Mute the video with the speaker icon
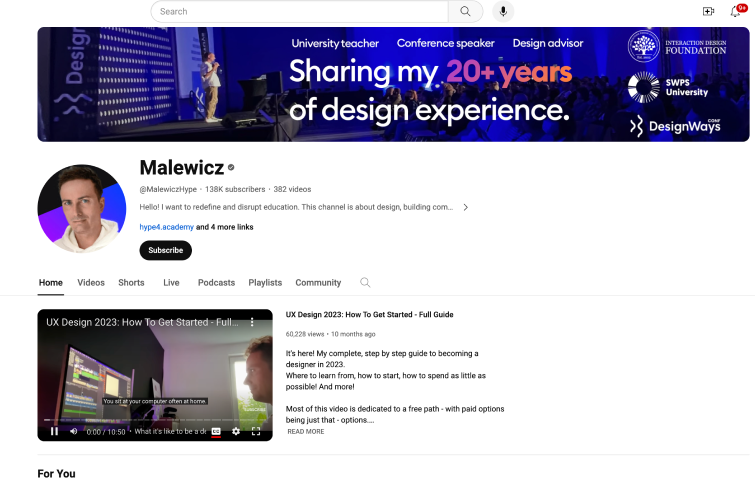Screen dimensions: 755x488 tap(74, 431)
